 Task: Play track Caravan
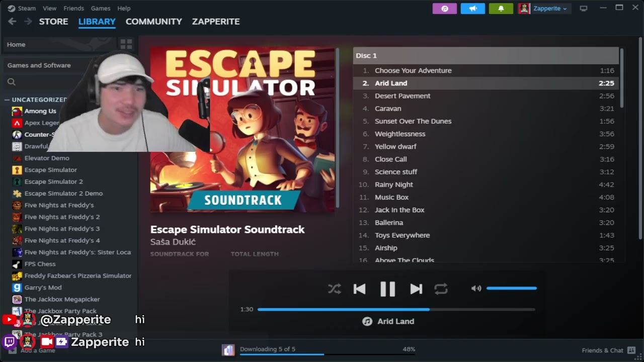point(486,109)
